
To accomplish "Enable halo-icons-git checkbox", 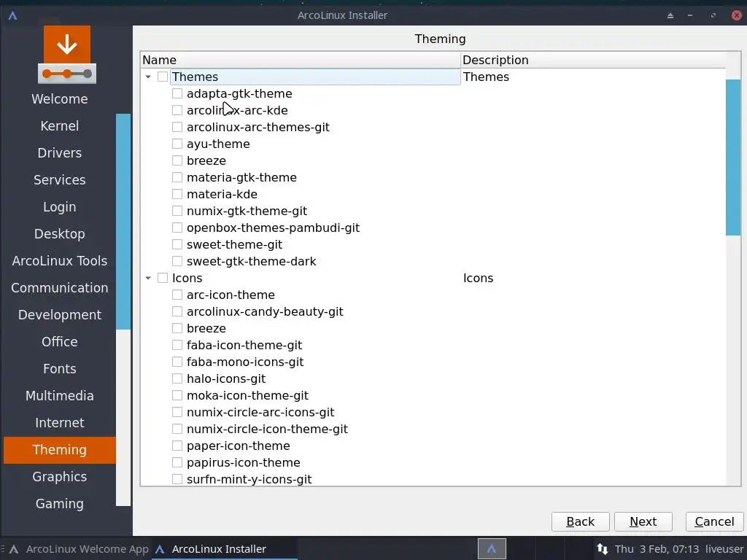I will (177, 378).
